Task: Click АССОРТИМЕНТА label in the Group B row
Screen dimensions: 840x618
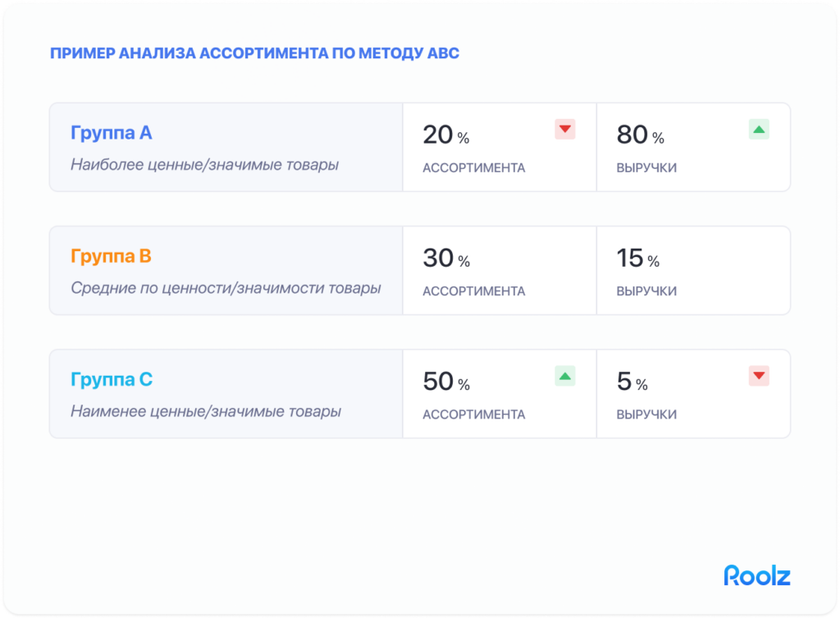Action: coord(474,291)
